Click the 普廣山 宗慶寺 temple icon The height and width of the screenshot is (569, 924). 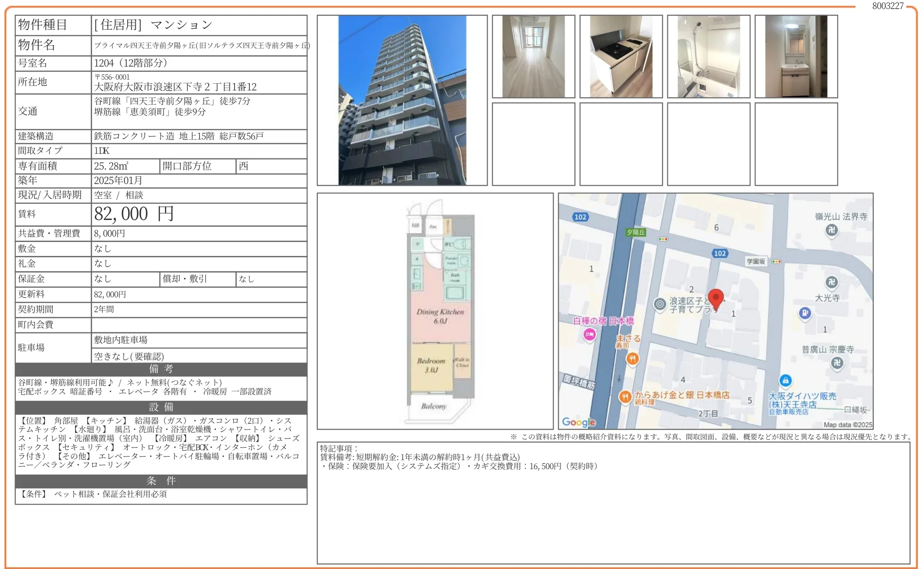click(837, 363)
